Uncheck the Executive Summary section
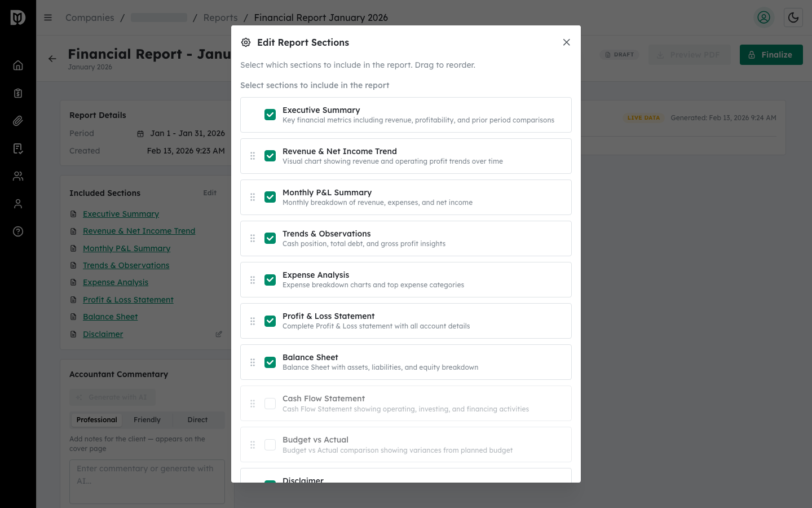The width and height of the screenshot is (812, 508). click(270, 115)
